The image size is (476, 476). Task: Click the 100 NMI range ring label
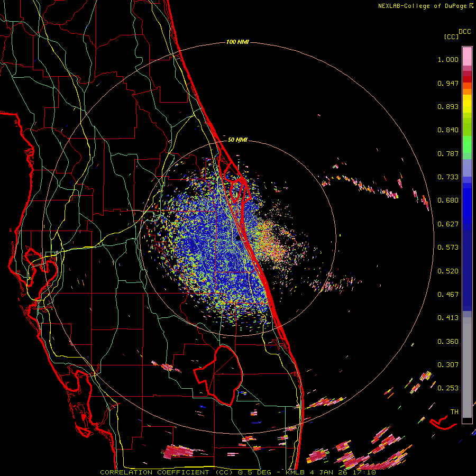tap(237, 42)
